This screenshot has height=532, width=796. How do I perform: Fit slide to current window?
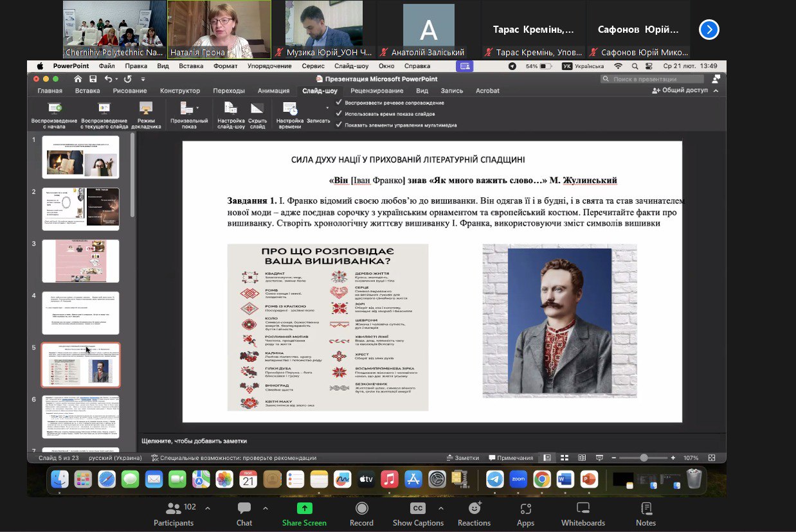(712, 458)
